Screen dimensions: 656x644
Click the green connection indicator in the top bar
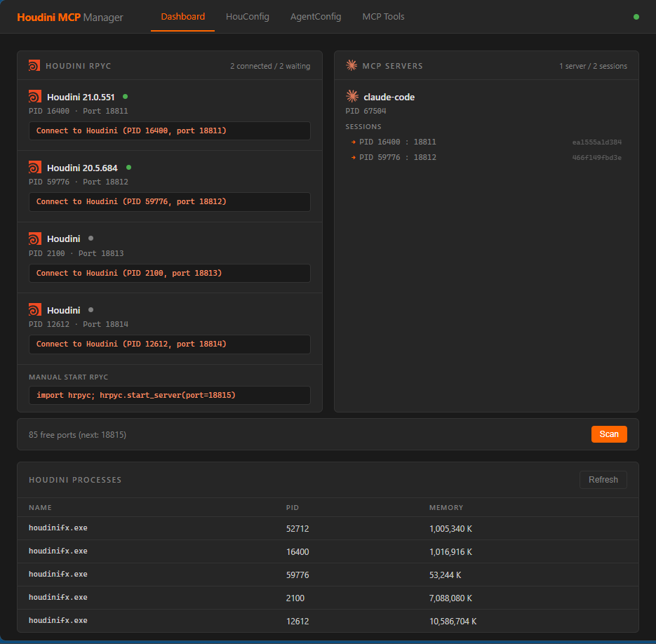[x=636, y=17]
